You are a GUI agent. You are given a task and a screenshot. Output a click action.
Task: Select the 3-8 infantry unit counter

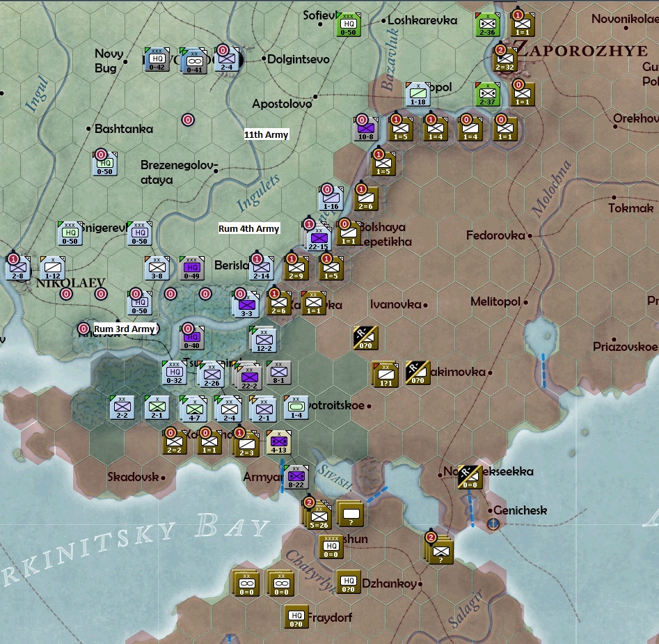pyautogui.click(x=157, y=268)
